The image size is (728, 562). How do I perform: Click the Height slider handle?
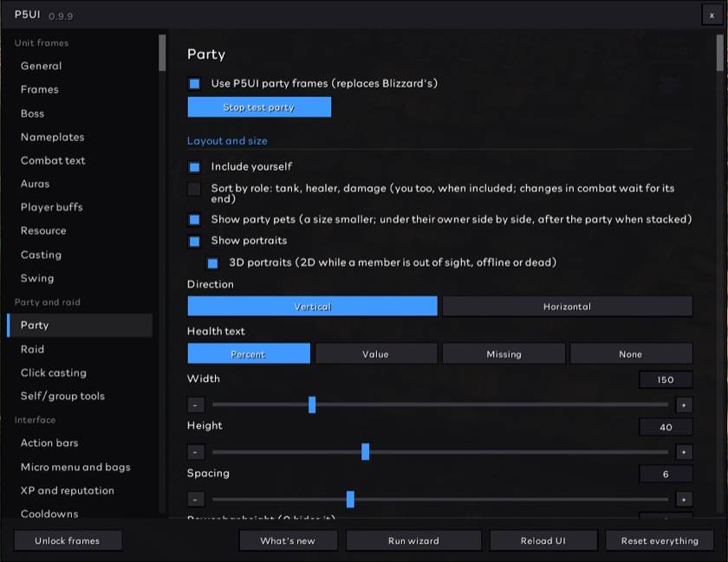[x=366, y=451]
